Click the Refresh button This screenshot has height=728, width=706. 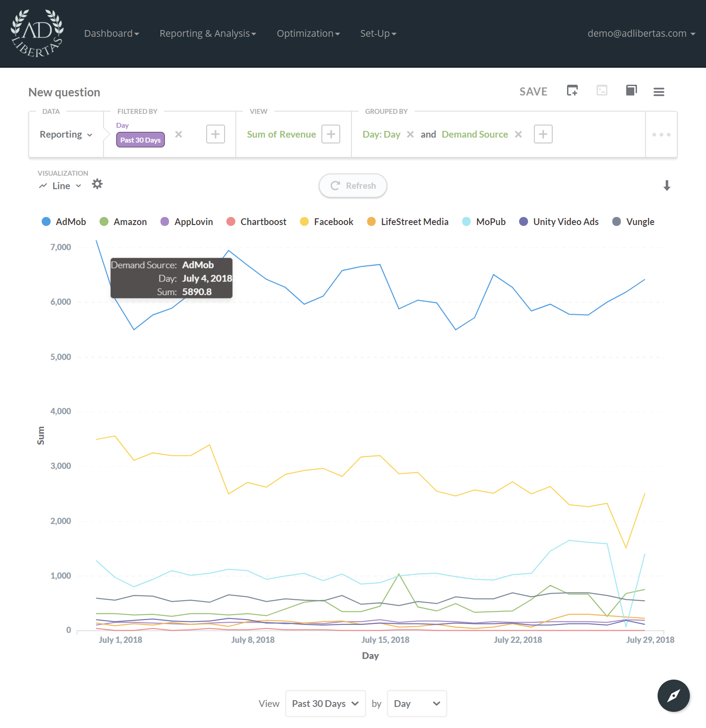point(353,186)
